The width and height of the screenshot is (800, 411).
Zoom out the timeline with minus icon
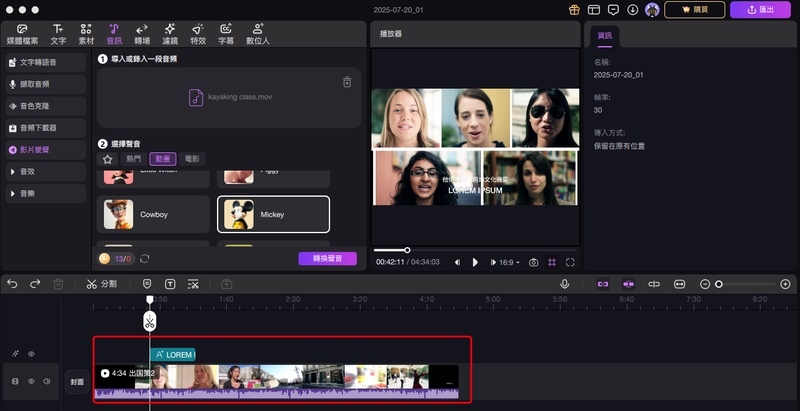705,284
